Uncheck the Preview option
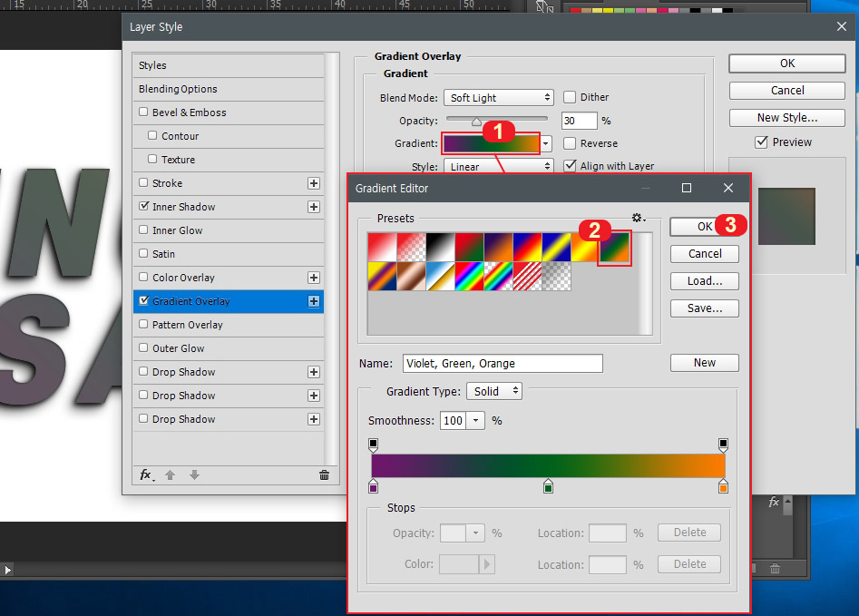The image size is (859, 616). point(761,142)
